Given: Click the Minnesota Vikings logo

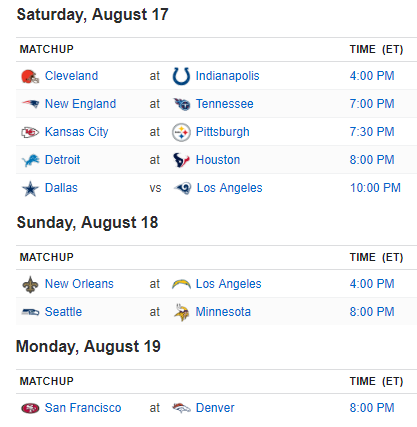Looking at the screenshot, I should click(x=182, y=312).
